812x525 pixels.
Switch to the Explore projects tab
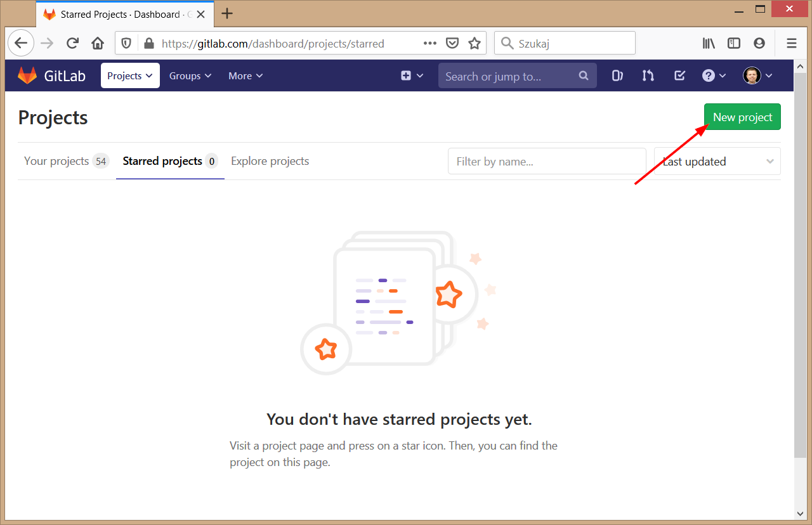click(270, 161)
